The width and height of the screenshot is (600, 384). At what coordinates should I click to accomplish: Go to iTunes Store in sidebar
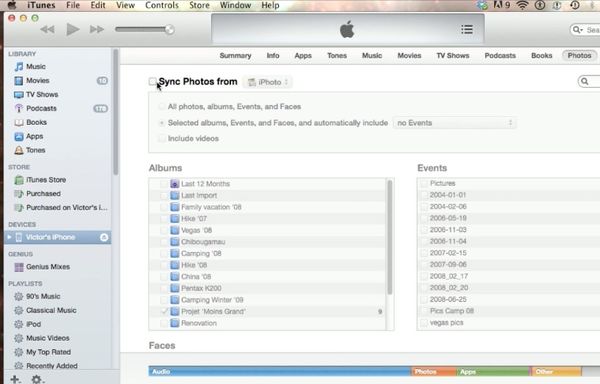46,180
